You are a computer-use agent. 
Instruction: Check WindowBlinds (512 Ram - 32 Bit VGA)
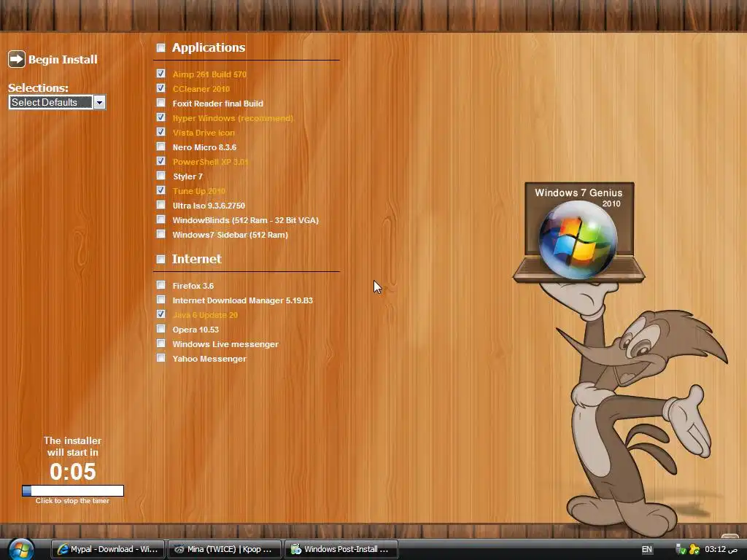(161, 219)
